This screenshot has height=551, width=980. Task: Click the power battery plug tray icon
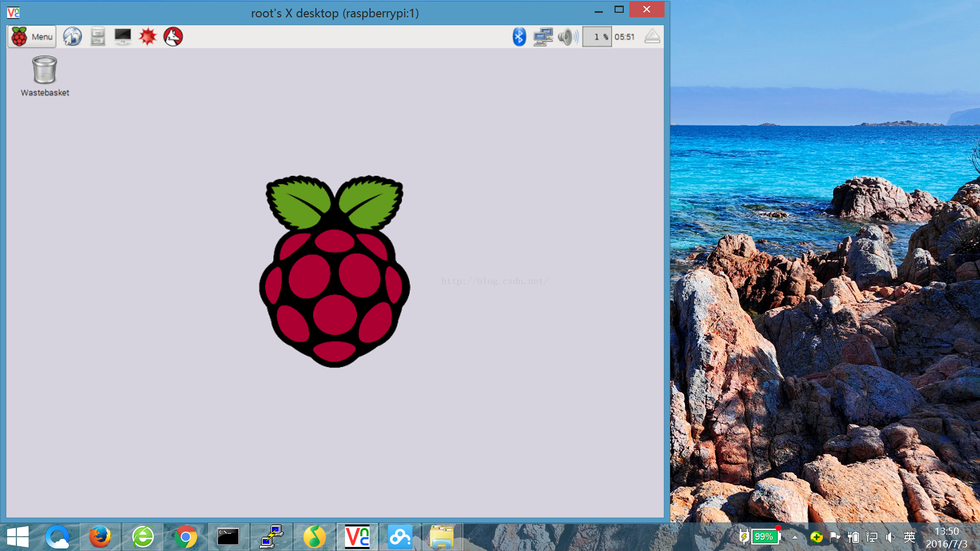click(x=853, y=537)
